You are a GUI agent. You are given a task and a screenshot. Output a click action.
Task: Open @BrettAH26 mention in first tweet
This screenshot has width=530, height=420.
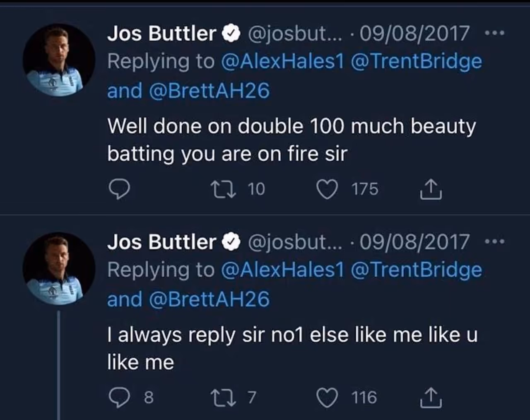click(209, 91)
